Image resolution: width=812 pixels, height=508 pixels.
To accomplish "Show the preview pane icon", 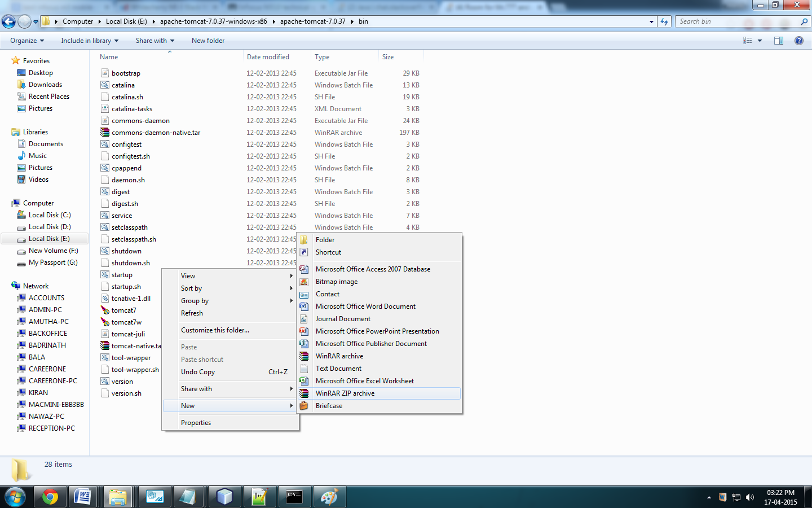I will pyautogui.click(x=779, y=41).
